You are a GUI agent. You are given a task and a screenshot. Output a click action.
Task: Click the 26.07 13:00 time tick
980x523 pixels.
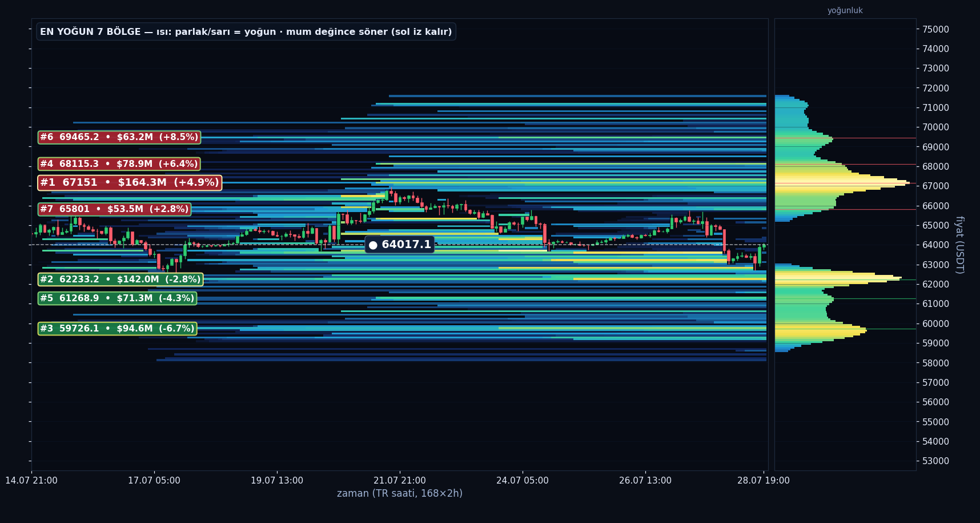point(645,481)
